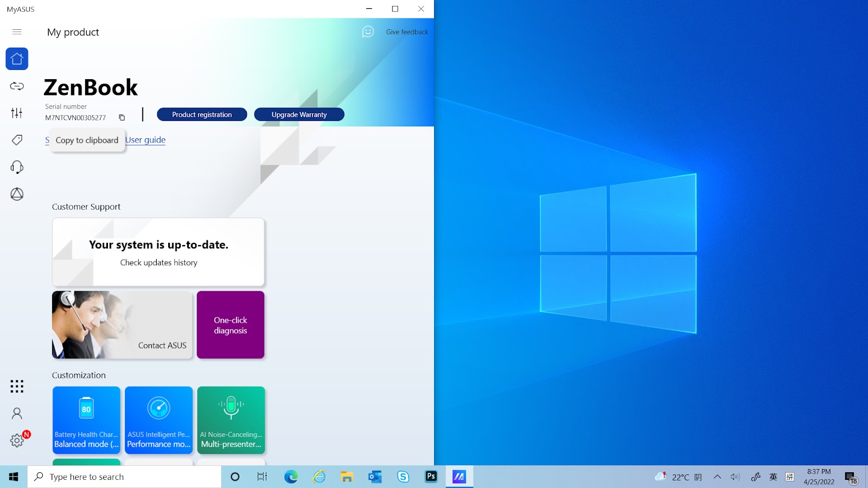Click the system up-to-date status card
The height and width of the screenshot is (488, 868).
pyautogui.click(x=158, y=252)
